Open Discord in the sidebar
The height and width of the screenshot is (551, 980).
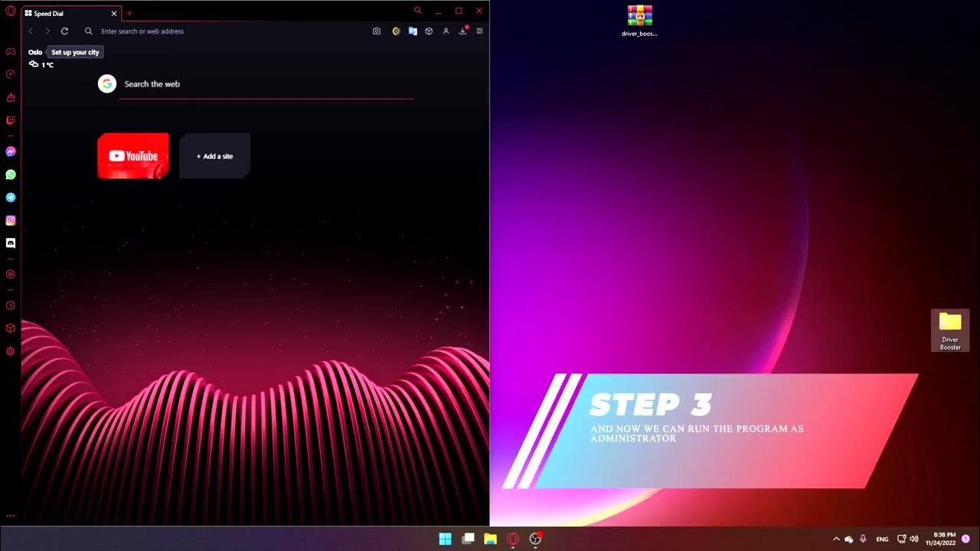(11, 243)
